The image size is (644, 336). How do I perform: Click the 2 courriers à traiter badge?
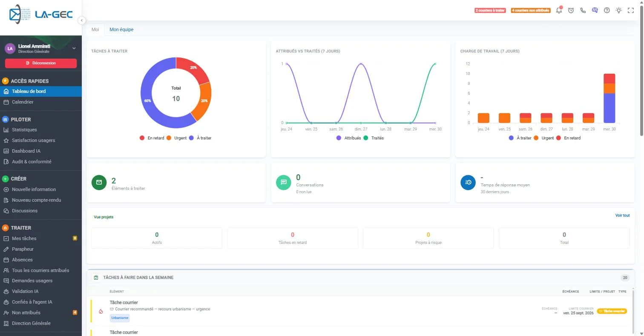[x=490, y=10]
